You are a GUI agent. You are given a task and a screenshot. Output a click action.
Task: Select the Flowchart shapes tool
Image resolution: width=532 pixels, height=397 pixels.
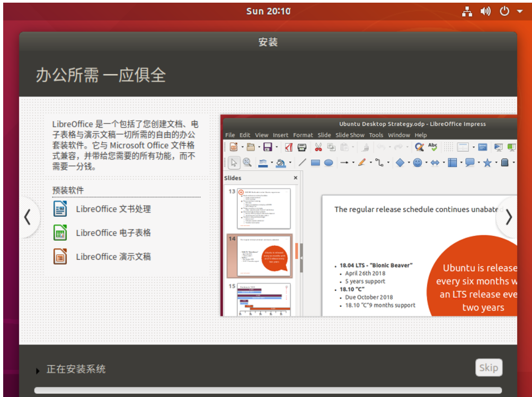[453, 163]
